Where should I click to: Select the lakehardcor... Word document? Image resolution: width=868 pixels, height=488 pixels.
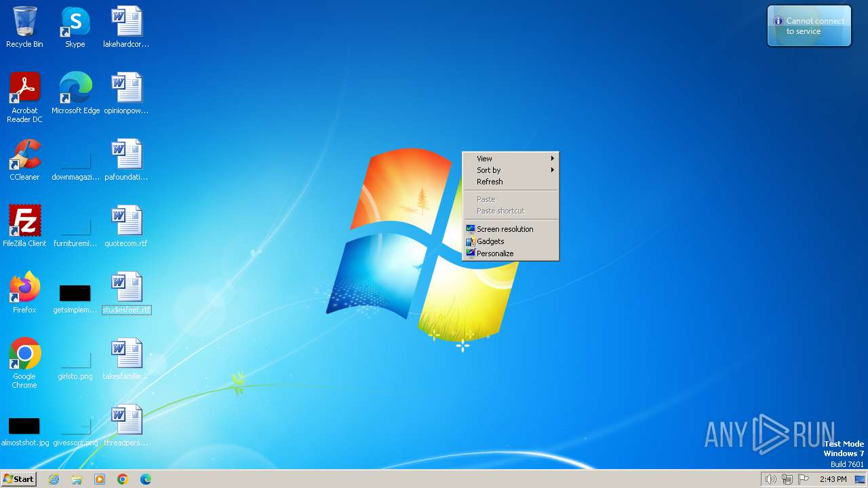tap(126, 27)
